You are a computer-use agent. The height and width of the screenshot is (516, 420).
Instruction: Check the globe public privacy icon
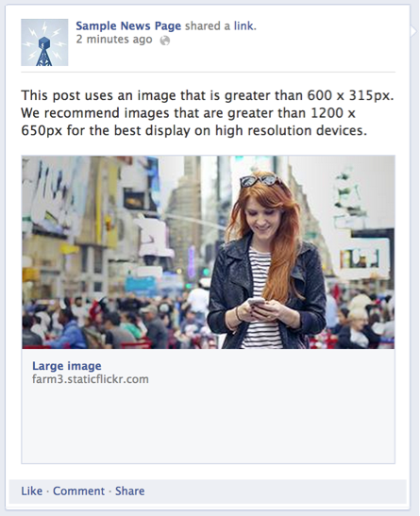pos(165,41)
